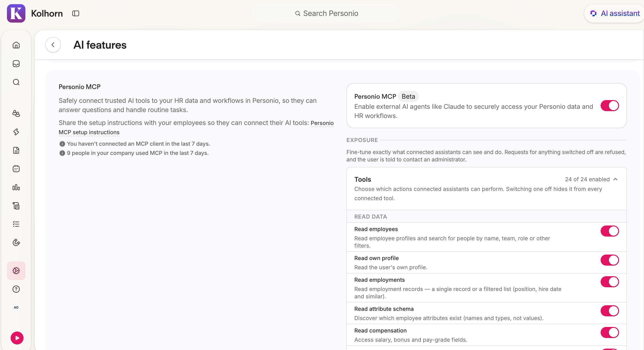Click the EXPOSURE section label
The image size is (644, 350).
[x=362, y=140]
